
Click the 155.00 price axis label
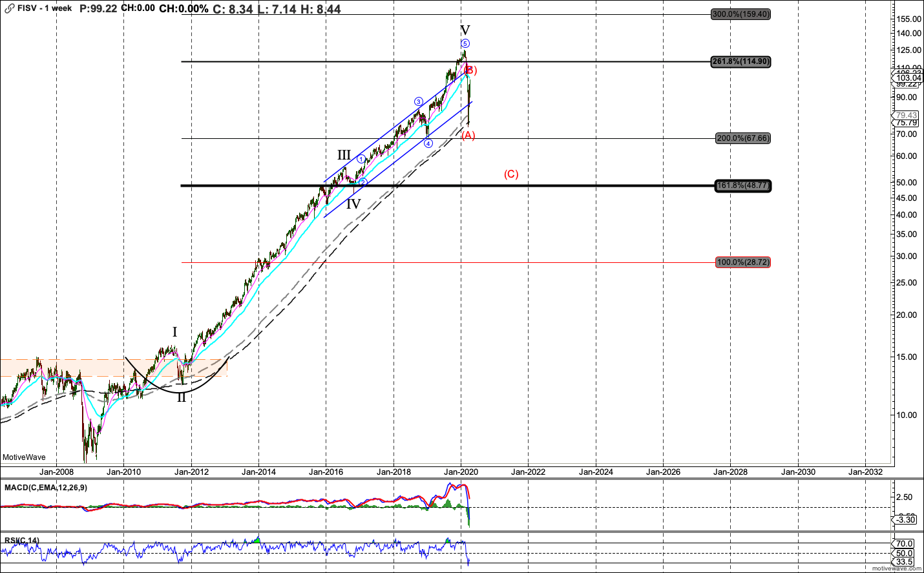(909, 19)
